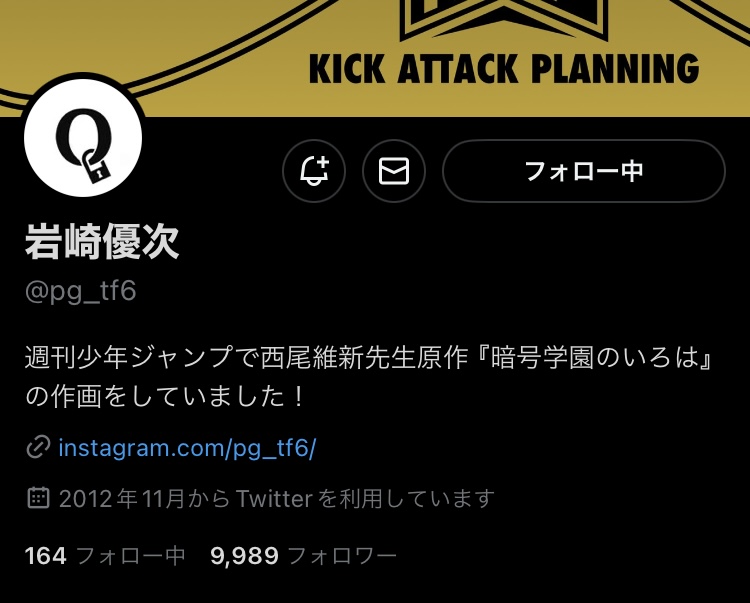Select the handle @pg_tf6
Viewport: 750px width, 603px height.
[x=80, y=291]
